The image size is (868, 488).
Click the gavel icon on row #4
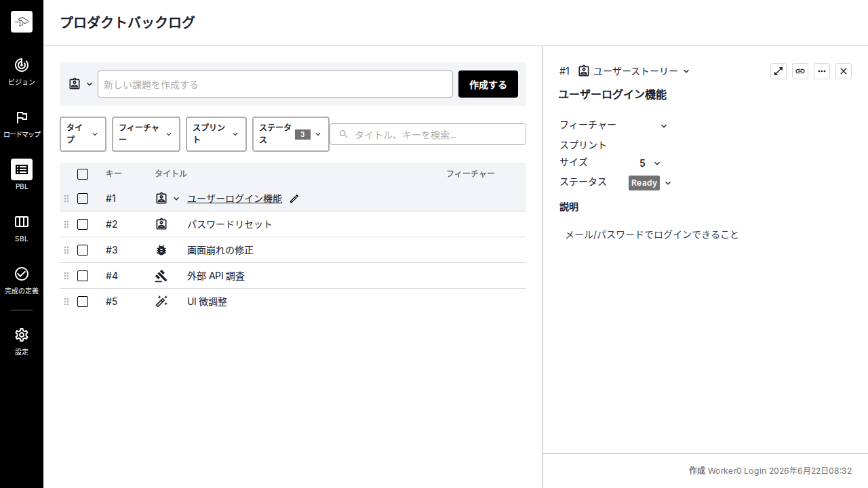(161, 276)
